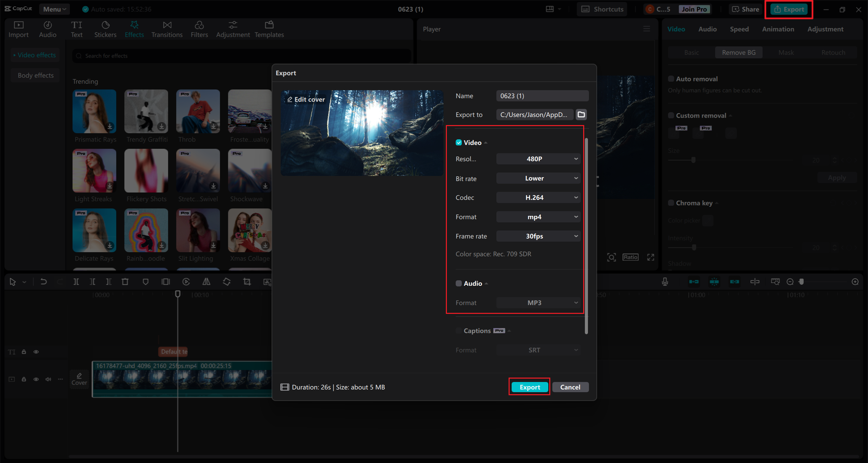Click the fullscreen icon in the player
Image resolution: width=868 pixels, height=463 pixels.
point(650,257)
